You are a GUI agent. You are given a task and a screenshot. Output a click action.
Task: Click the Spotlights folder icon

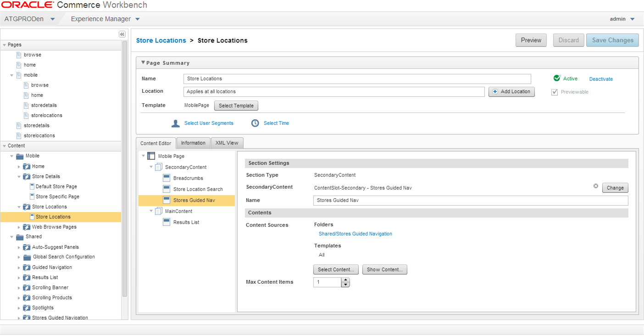[x=27, y=308]
